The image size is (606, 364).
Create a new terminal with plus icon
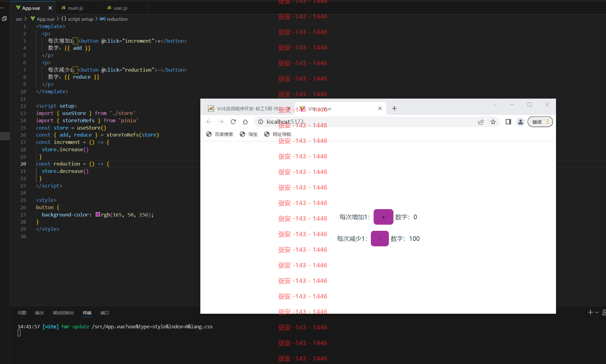click(x=590, y=312)
